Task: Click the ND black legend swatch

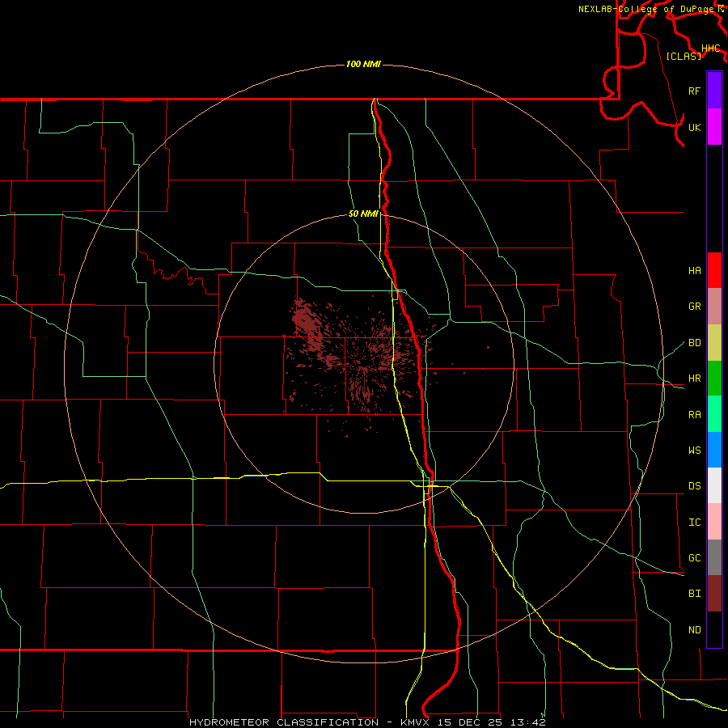Action: point(714,629)
